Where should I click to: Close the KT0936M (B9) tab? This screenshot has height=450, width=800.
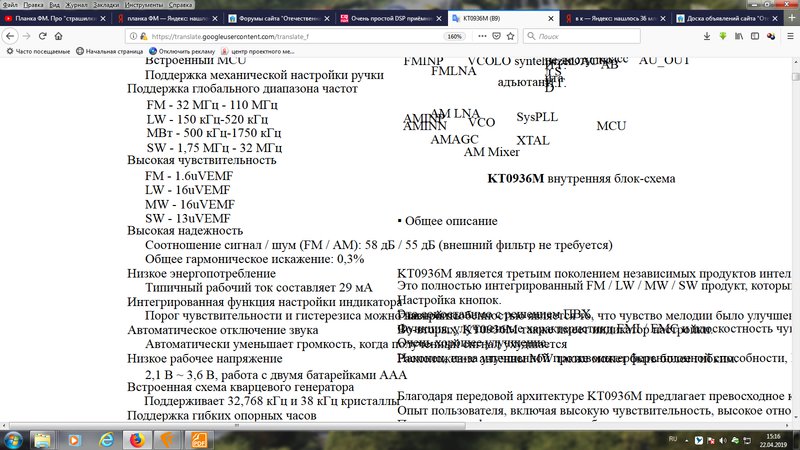click(x=551, y=18)
